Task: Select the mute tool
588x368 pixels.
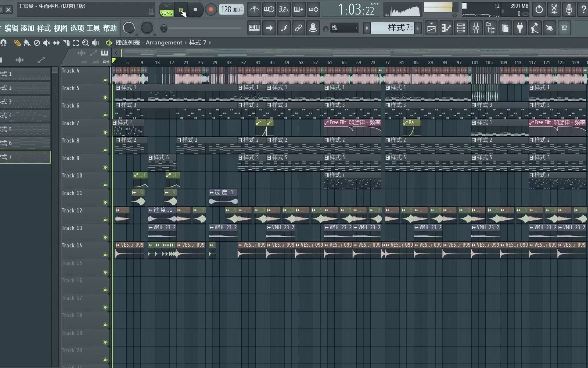Action: tap(47, 43)
